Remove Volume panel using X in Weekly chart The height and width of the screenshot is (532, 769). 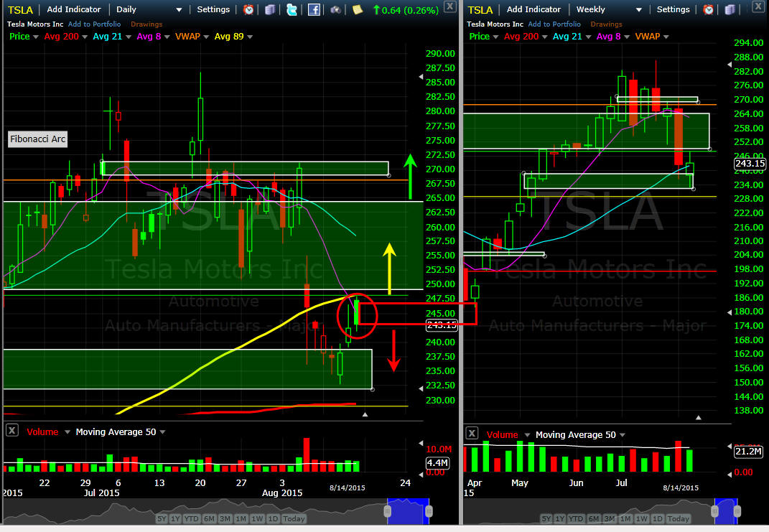[x=472, y=434]
